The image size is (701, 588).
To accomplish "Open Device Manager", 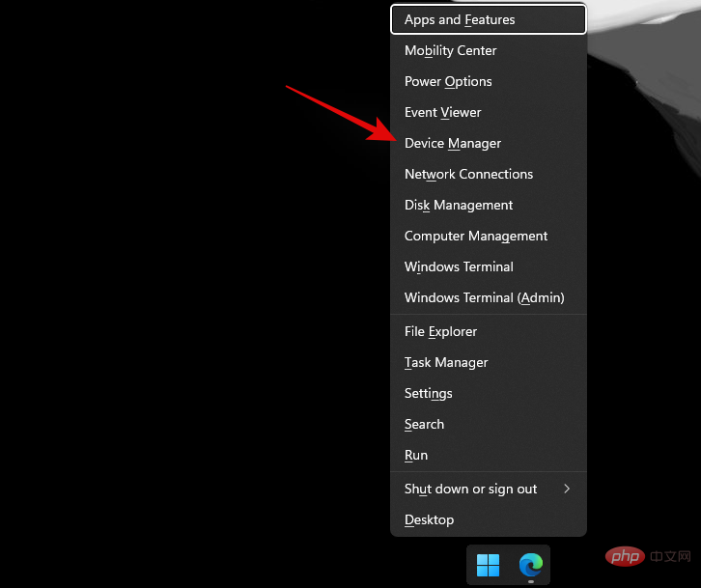I will pos(489,143).
